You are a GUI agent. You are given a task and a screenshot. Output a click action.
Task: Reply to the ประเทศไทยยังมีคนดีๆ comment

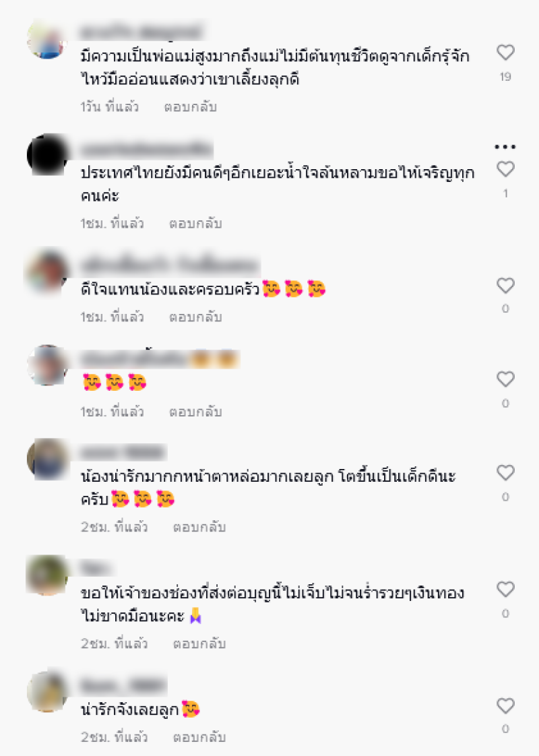pos(195,223)
